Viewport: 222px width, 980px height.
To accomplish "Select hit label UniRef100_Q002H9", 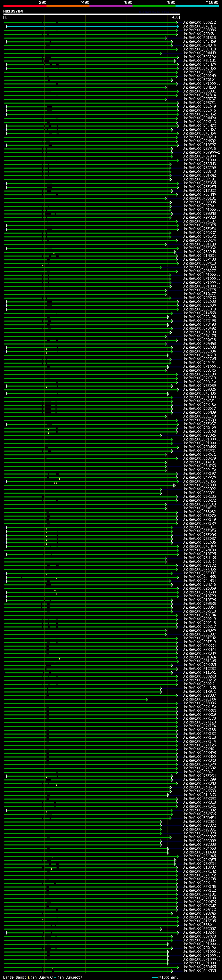I will pyautogui.click(x=199, y=76).
